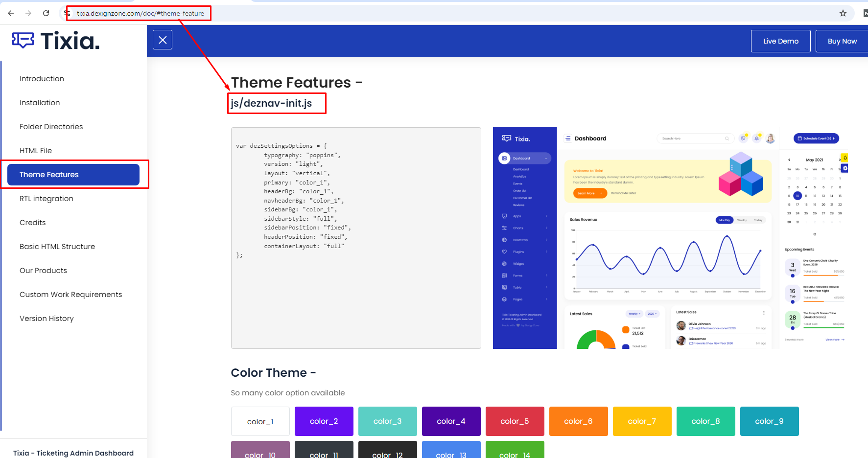868x458 pixels.
Task: Open the Installation section
Action: coord(40,103)
